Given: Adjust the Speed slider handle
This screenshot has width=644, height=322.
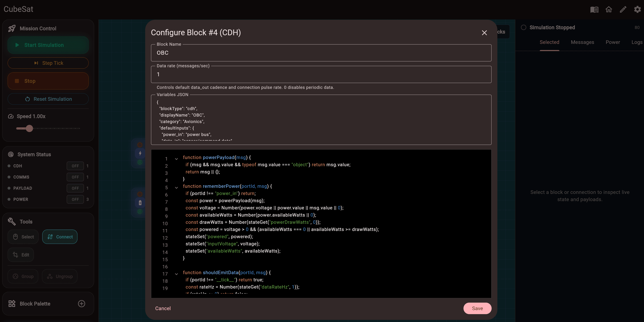Looking at the screenshot, I should (29, 128).
